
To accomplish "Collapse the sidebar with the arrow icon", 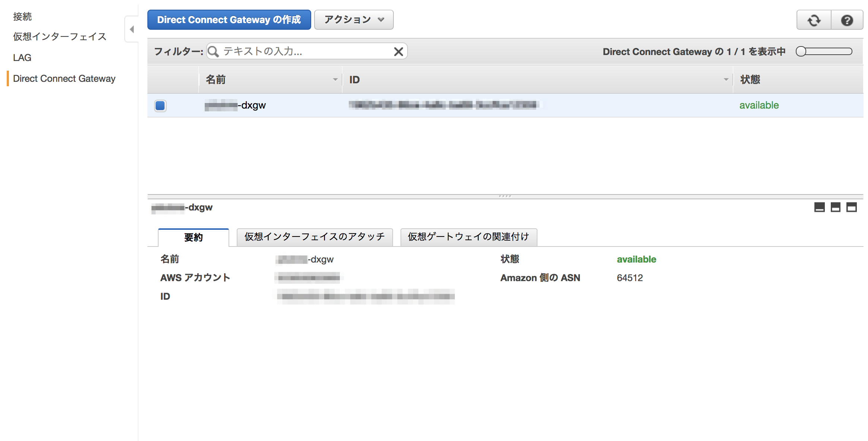I will click(x=132, y=29).
